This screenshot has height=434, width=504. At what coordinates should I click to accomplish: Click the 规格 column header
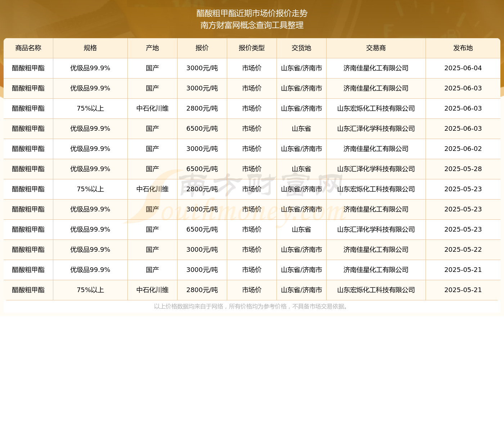(x=90, y=48)
